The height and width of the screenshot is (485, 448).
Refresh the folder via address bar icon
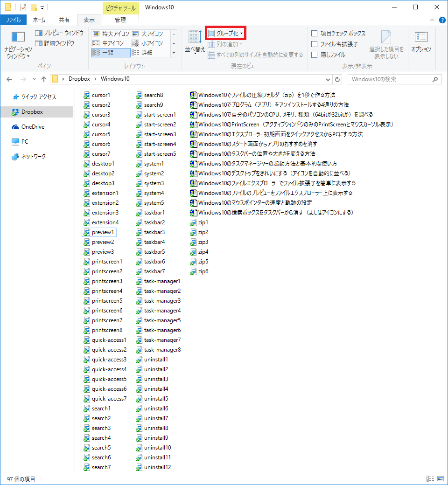pyautogui.click(x=337, y=79)
